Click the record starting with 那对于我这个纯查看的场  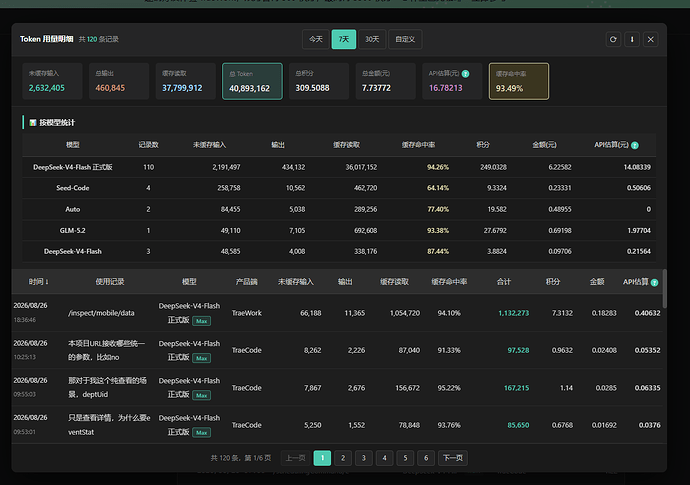coord(107,387)
